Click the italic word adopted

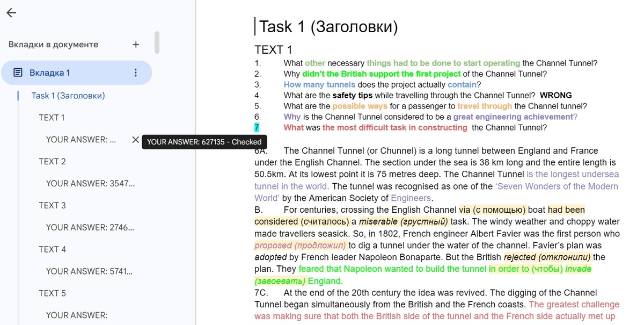click(271, 257)
